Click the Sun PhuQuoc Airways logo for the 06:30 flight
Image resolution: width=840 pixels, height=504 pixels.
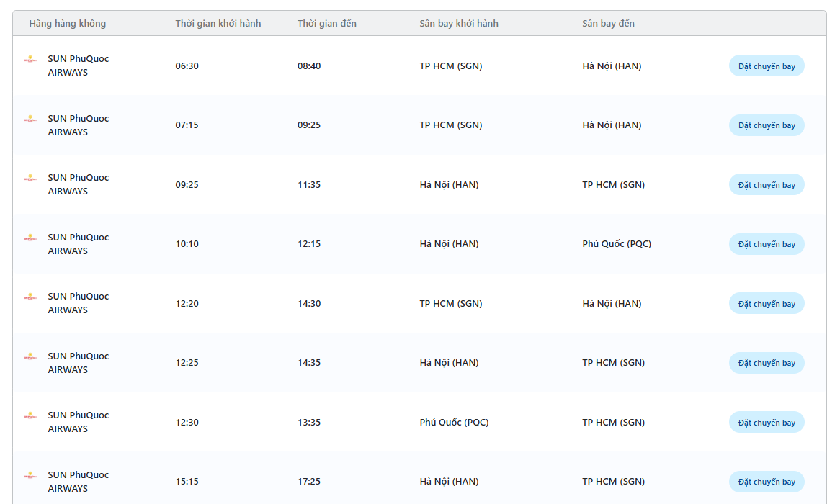pyautogui.click(x=30, y=60)
